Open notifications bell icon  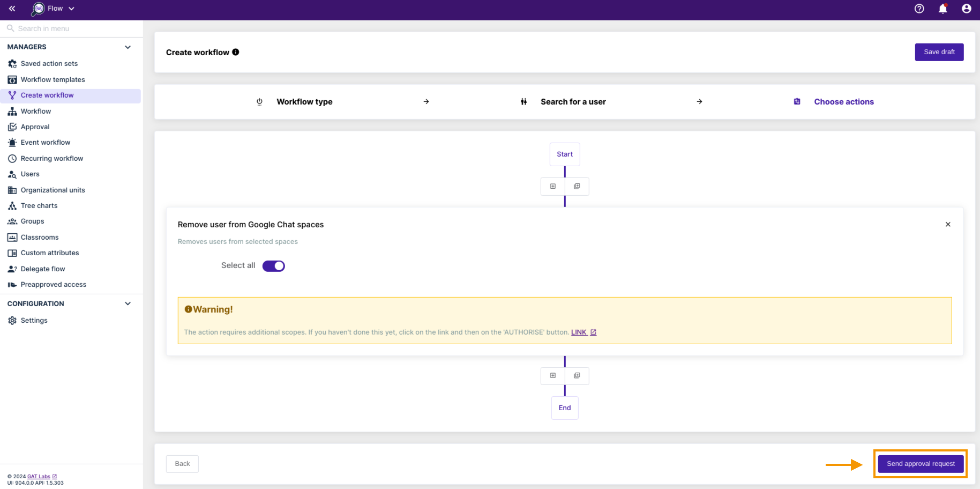(x=943, y=9)
